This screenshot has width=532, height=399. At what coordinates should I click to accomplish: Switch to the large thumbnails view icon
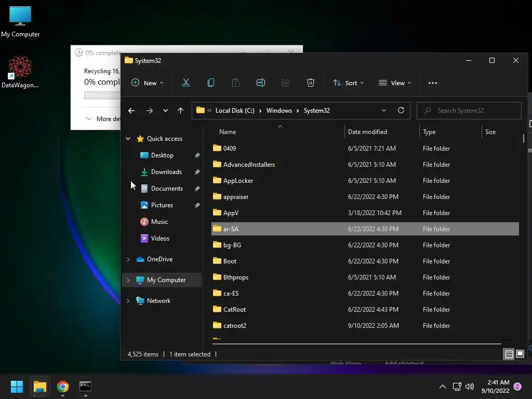(x=520, y=354)
